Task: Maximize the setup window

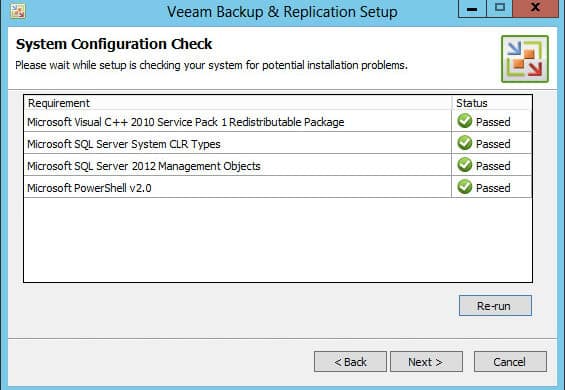Action: point(499,8)
